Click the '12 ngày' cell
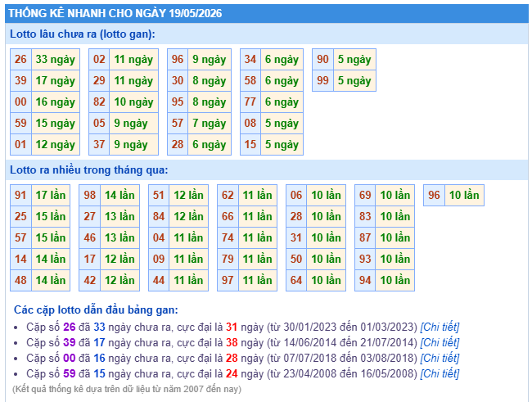Viewport: 532px width, 402px height. tap(56, 145)
